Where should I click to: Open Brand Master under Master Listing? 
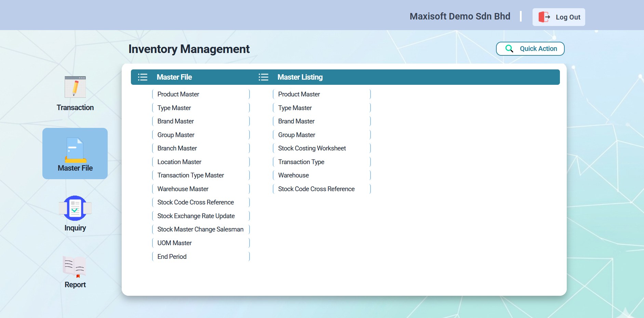(322, 121)
